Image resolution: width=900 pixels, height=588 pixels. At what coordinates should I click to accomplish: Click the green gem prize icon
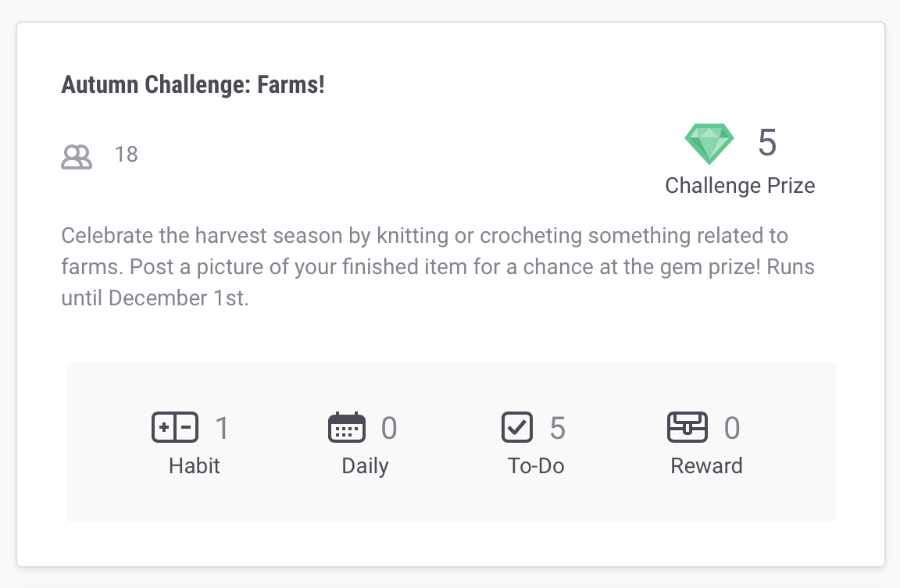(709, 144)
